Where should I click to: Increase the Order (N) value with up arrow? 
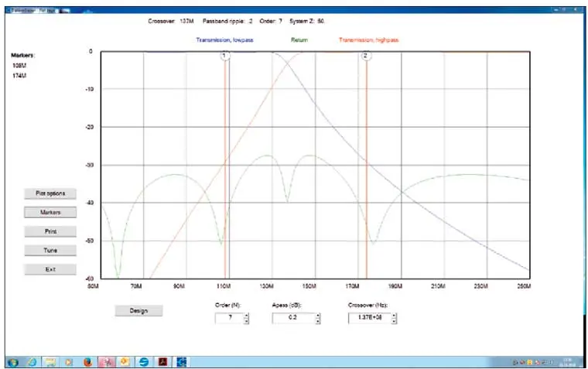pyautogui.click(x=246, y=316)
